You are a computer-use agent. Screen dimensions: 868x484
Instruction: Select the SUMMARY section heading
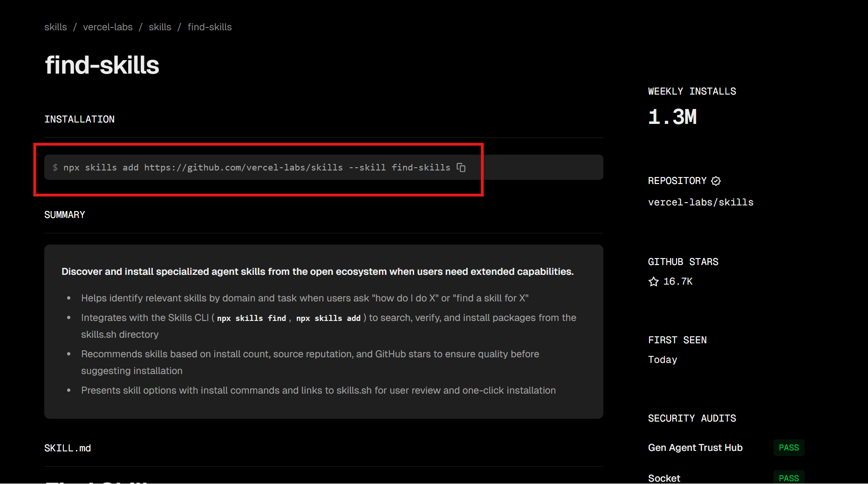[65, 215]
